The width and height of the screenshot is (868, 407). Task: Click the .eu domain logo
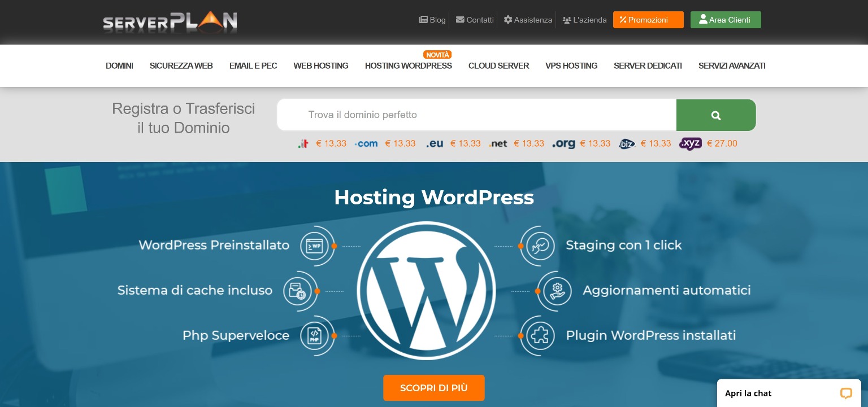tap(435, 144)
